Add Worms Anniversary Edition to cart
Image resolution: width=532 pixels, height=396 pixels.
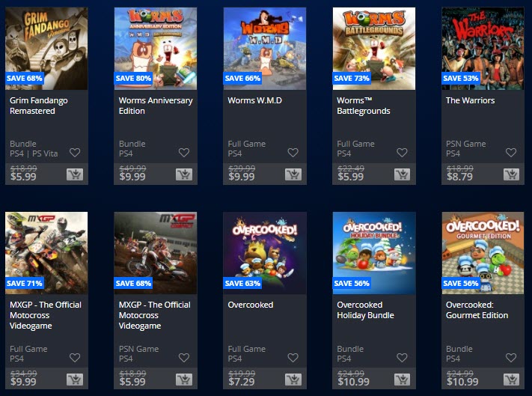(x=184, y=174)
